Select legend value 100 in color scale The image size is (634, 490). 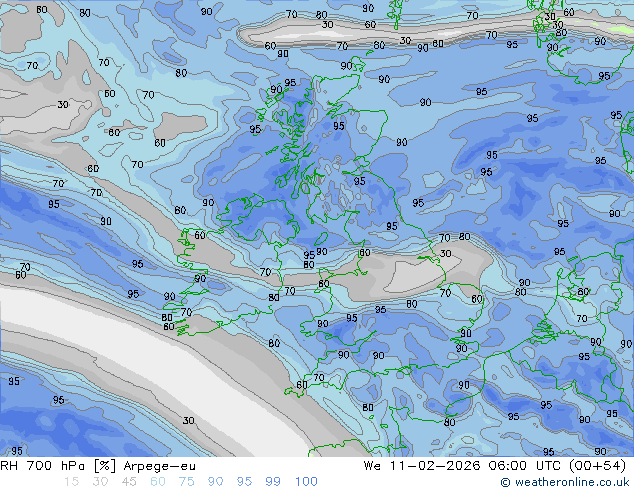tap(306, 482)
